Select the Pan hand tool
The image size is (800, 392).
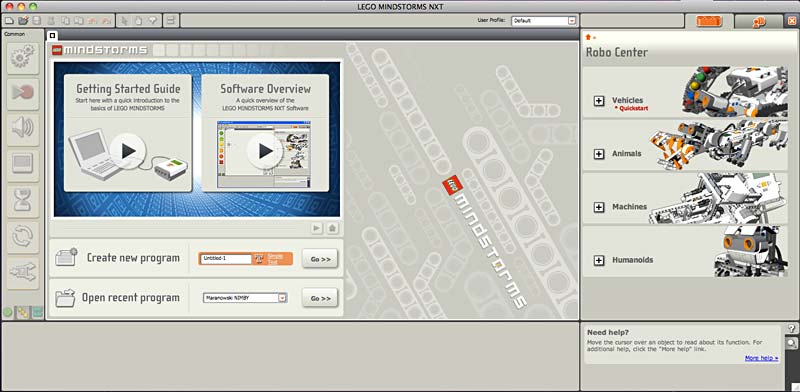click(x=138, y=21)
